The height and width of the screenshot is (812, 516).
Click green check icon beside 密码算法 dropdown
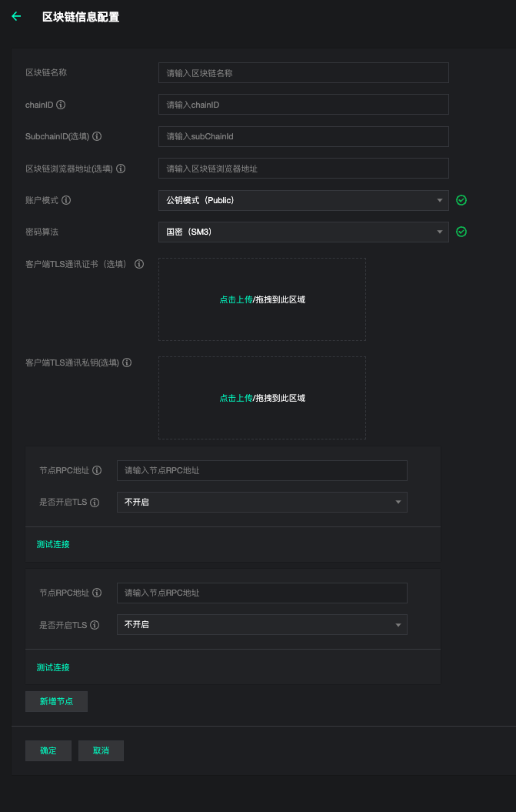pyautogui.click(x=461, y=232)
